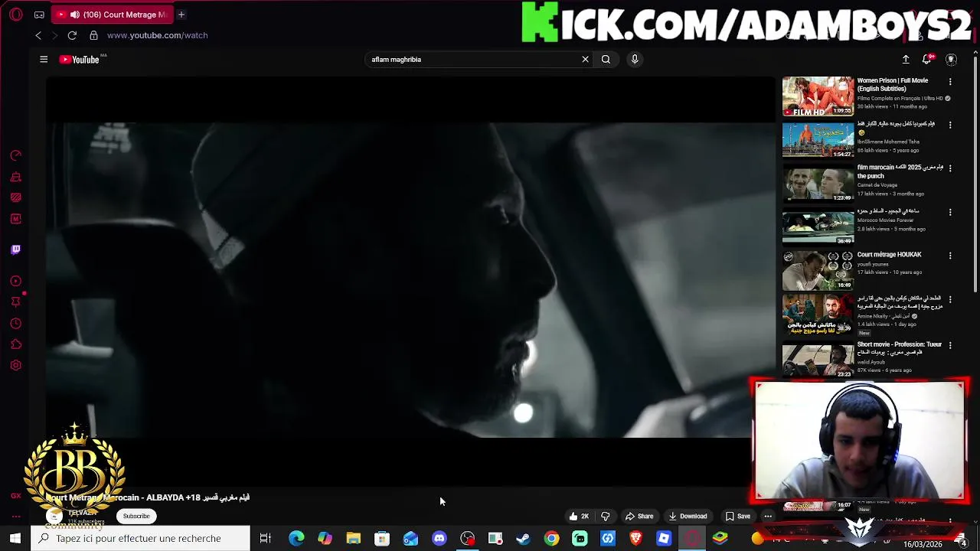
Task: Open Discord from the taskbar
Action: click(x=439, y=539)
